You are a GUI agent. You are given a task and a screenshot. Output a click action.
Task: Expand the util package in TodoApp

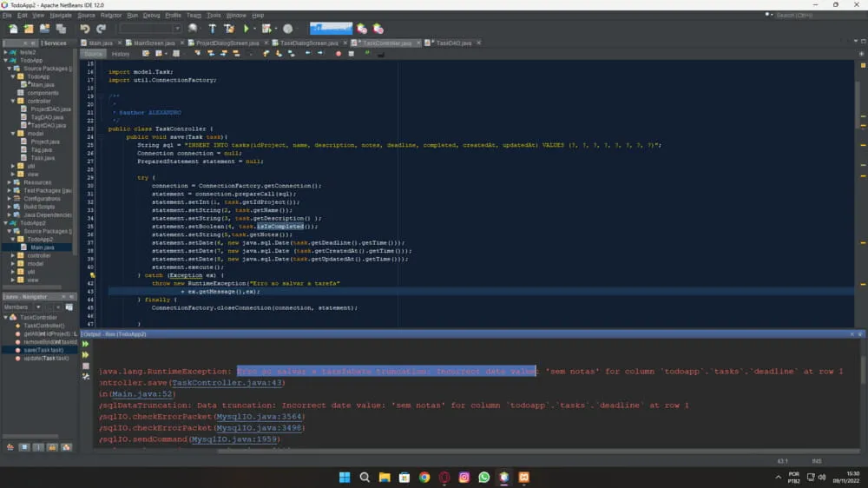pos(13,166)
